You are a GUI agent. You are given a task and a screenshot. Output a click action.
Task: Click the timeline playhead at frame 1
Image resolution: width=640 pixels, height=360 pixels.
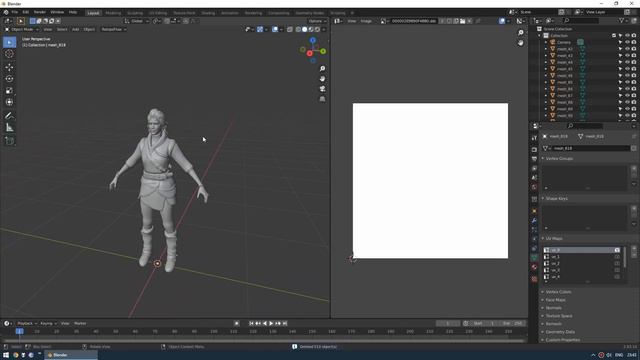20,331
